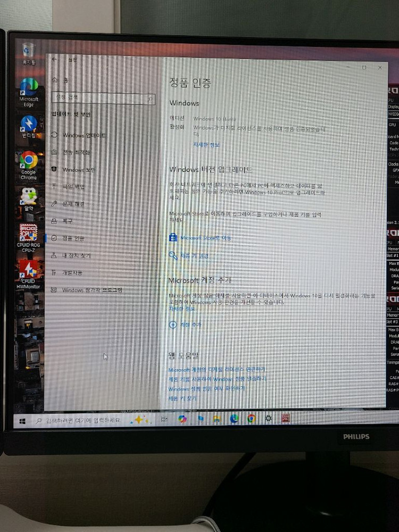
Task: Click the 정품 인증 page heading
Action: [190, 83]
